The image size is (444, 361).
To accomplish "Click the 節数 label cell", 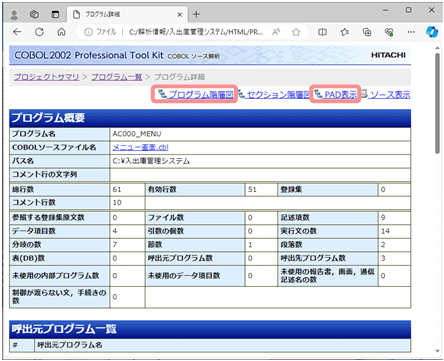I will point(195,245).
